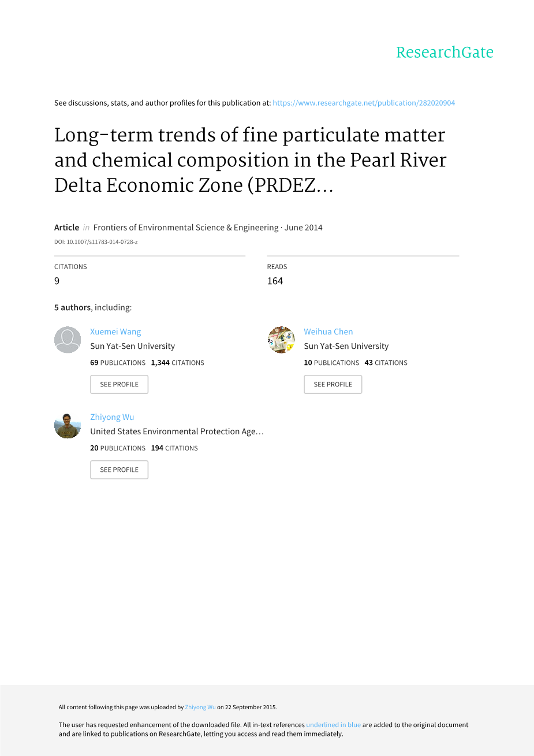534x756 pixels.
Task: Open Zhiyong Wu's author name link
Action: pos(112,417)
